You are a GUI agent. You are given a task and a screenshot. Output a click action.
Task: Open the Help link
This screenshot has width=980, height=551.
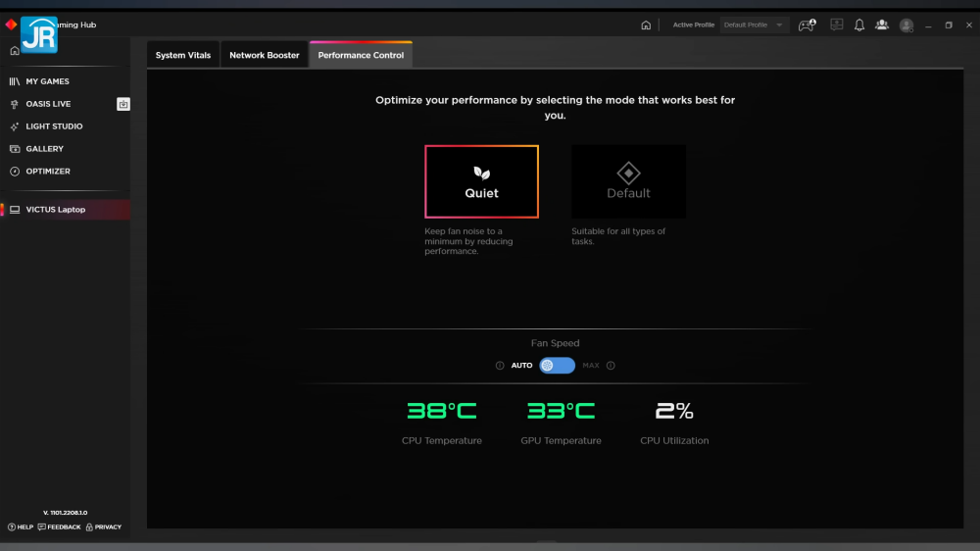point(21,527)
